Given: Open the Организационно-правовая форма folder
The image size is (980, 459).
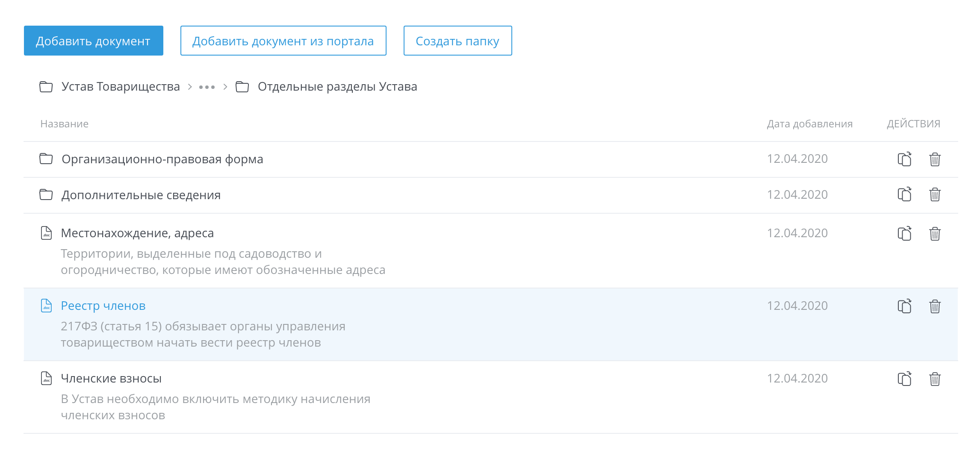Looking at the screenshot, I should (162, 159).
